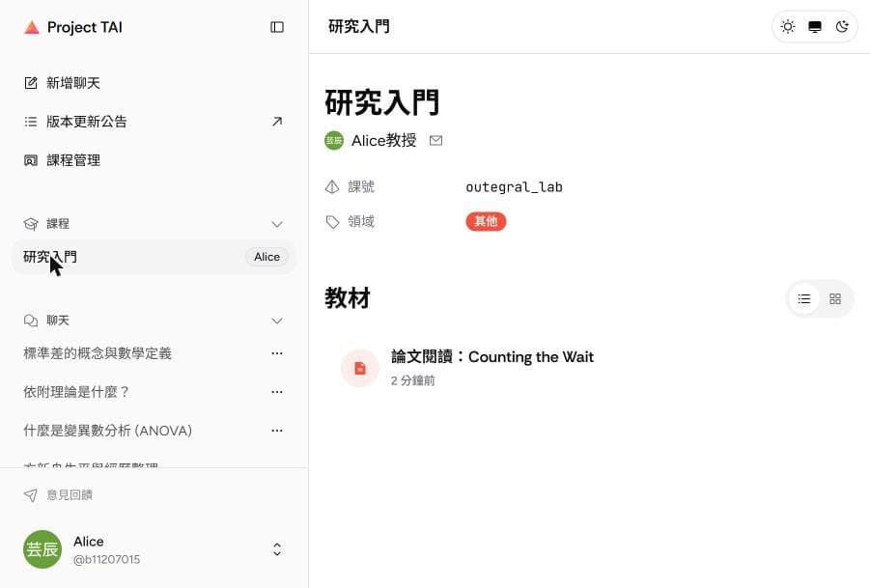Click the release notes list icon

click(31, 122)
